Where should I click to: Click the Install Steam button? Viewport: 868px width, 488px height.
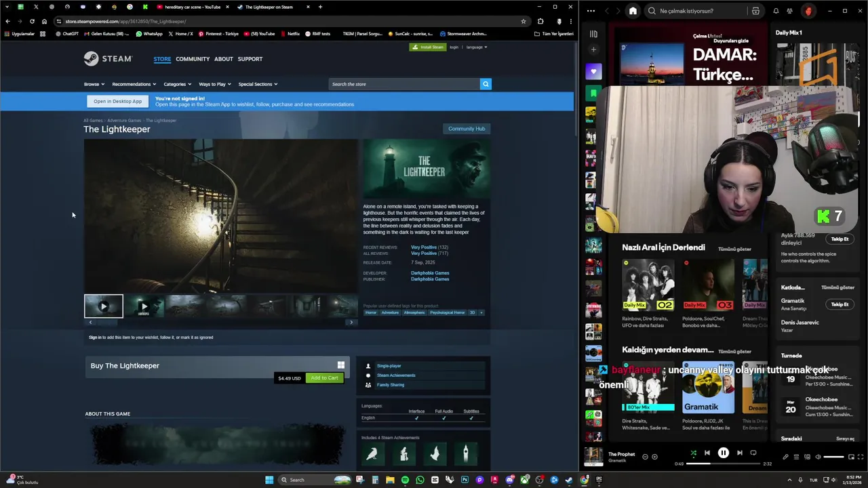point(427,47)
